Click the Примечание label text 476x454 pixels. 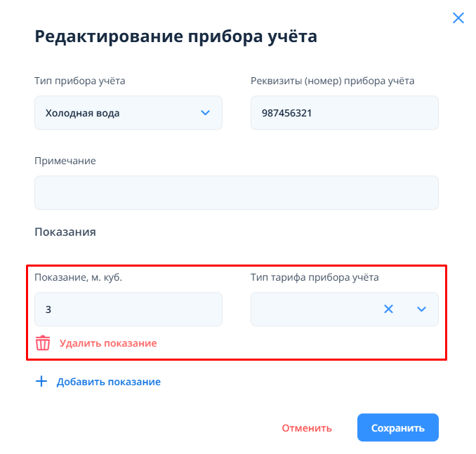point(65,161)
